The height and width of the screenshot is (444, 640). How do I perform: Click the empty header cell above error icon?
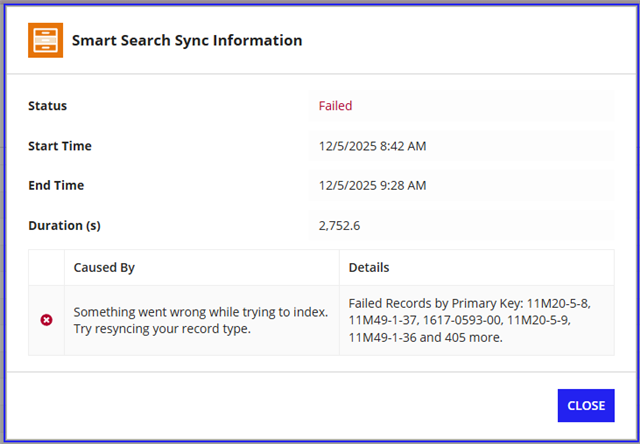pos(46,268)
